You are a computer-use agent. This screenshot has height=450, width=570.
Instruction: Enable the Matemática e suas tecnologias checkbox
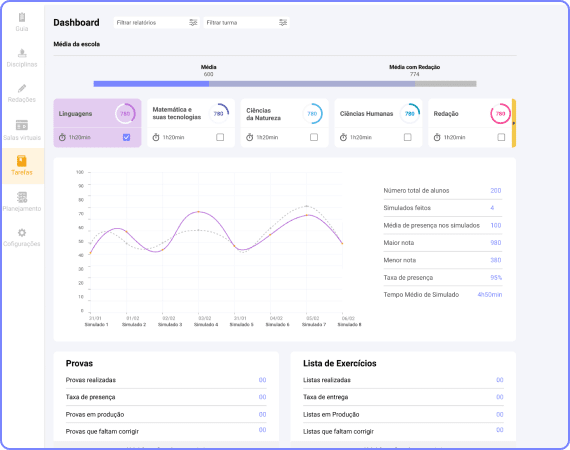click(220, 137)
